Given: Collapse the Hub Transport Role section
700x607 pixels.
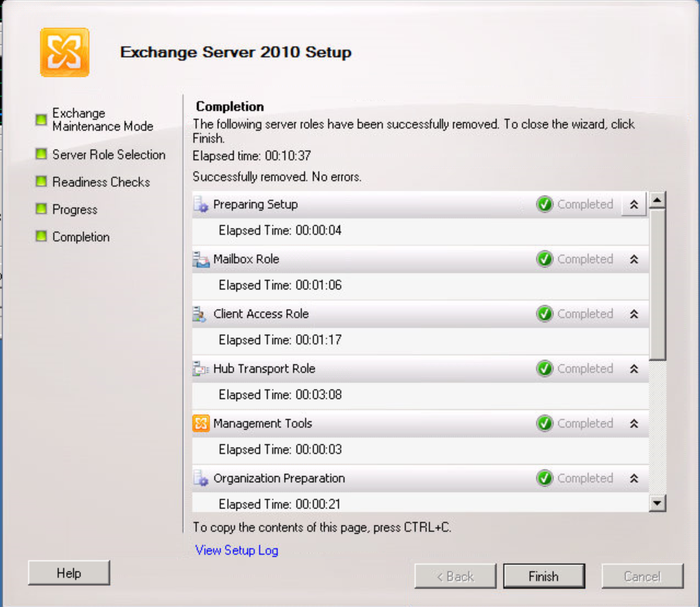Looking at the screenshot, I should 634,370.
